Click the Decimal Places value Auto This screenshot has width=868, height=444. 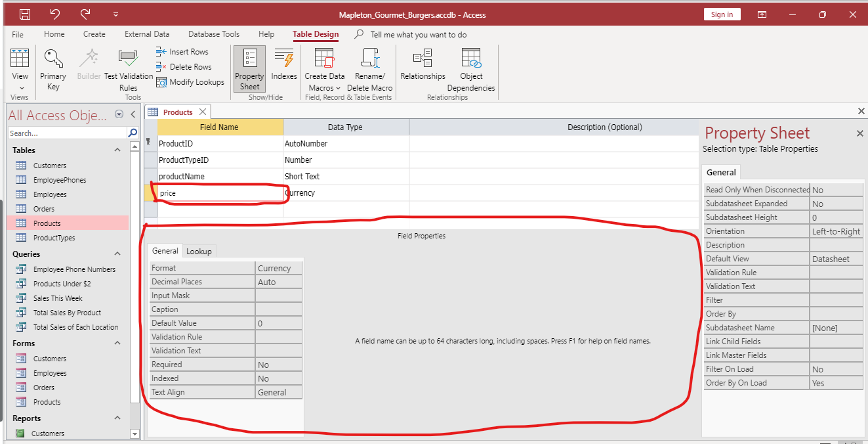click(278, 282)
